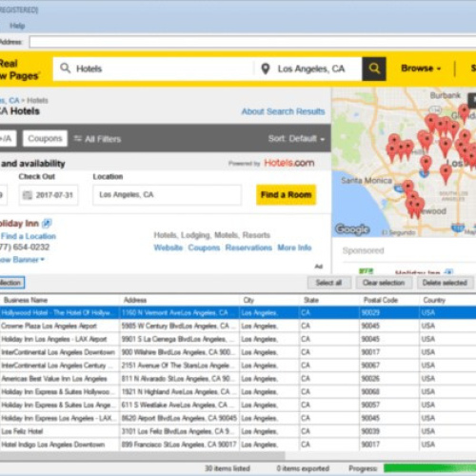Click the Delete selected button

[445, 283]
